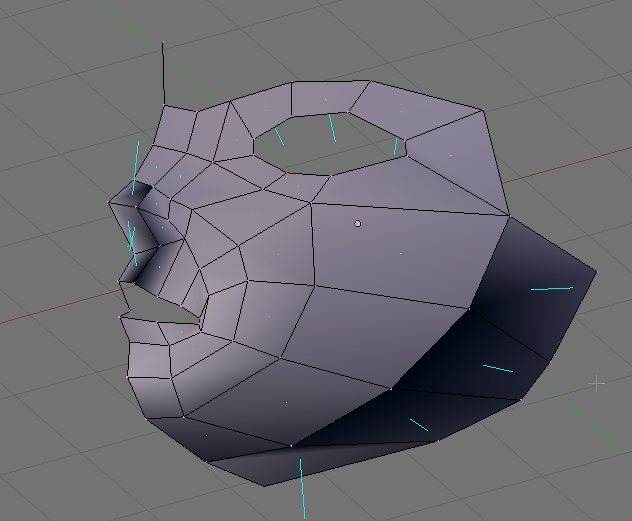Select the vertex at the tip of the nose
The image size is (632, 521).
pyautogui.click(x=108, y=202)
